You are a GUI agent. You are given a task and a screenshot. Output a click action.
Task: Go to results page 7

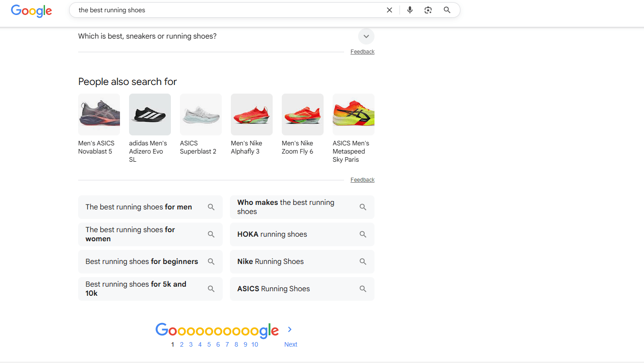(227, 344)
